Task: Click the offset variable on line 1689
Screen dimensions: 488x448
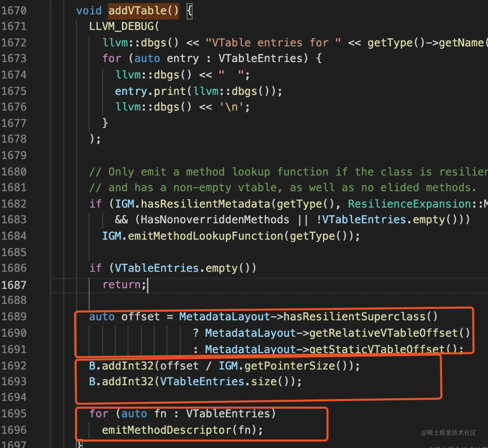Action: [x=141, y=317]
